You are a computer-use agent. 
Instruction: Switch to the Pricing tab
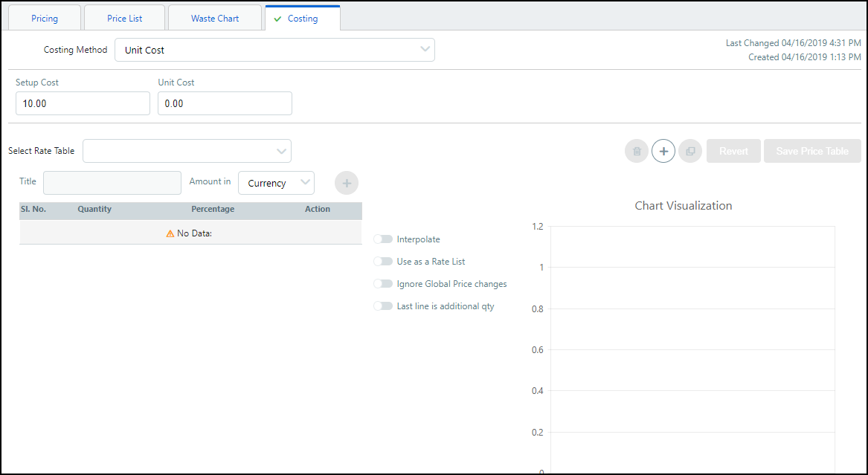click(x=45, y=19)
